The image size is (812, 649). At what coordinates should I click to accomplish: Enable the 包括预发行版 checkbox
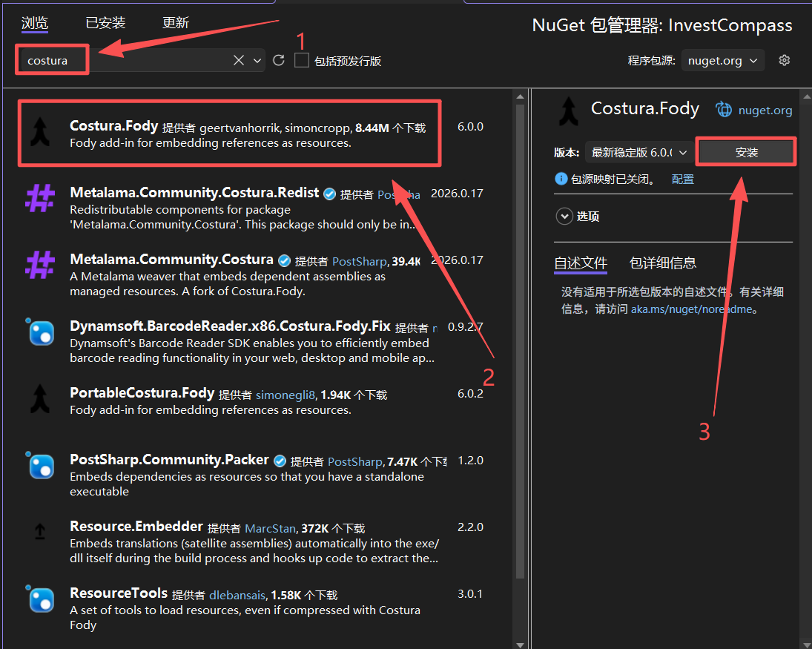click(301, 61)
